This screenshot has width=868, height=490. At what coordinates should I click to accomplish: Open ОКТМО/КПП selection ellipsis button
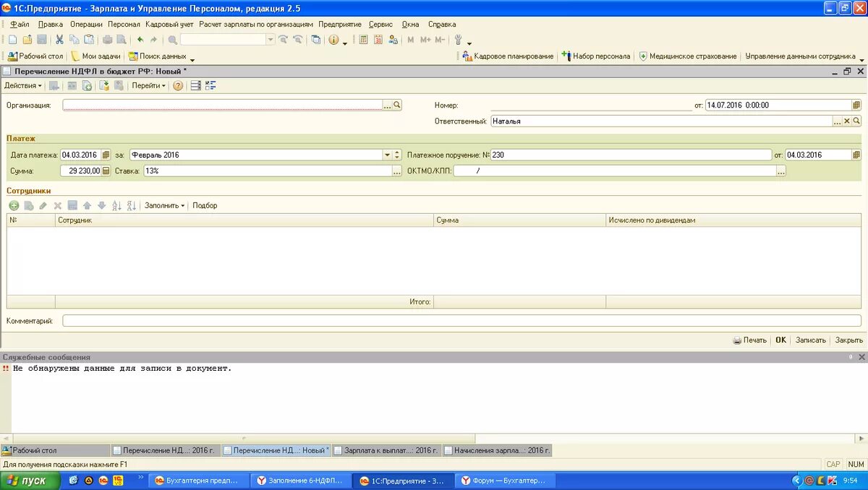[x=781, y=171]
